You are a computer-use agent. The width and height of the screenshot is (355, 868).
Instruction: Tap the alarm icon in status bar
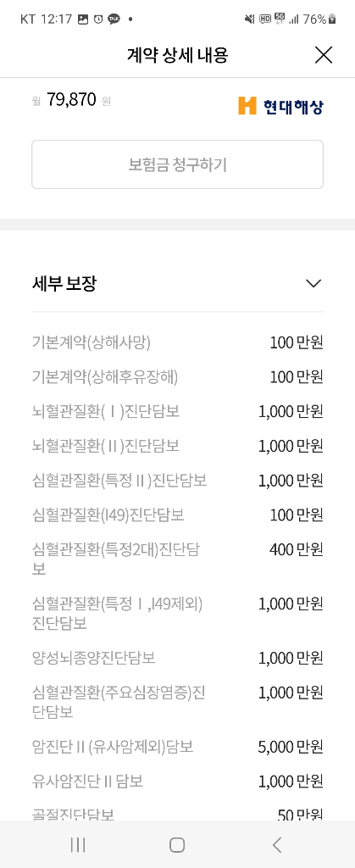point(98,19)
